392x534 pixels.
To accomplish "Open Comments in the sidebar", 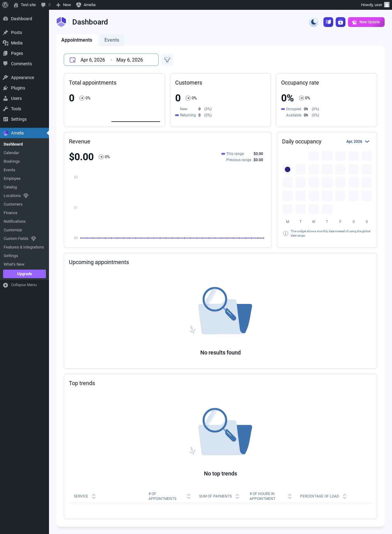I will (24, 64).
